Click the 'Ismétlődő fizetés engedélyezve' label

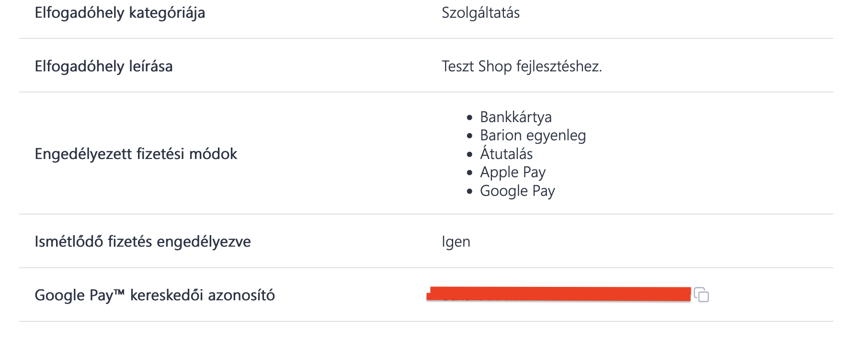point(143,242)
